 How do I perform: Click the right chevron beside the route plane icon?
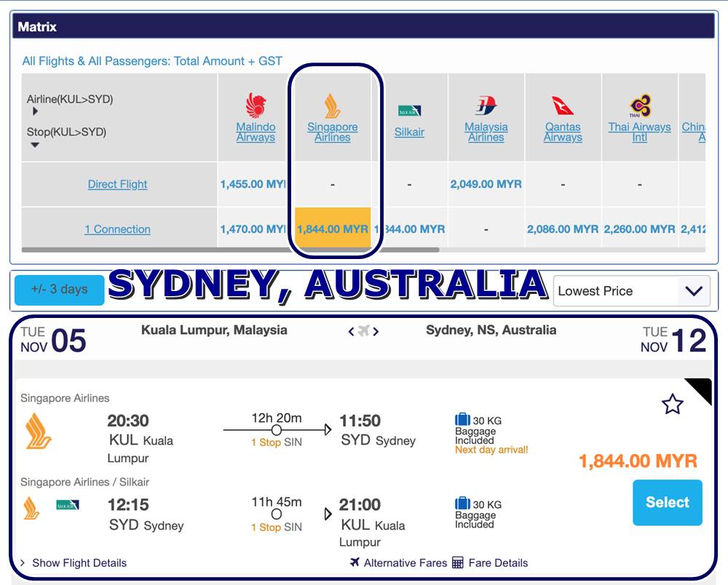[x=376, y=331]
